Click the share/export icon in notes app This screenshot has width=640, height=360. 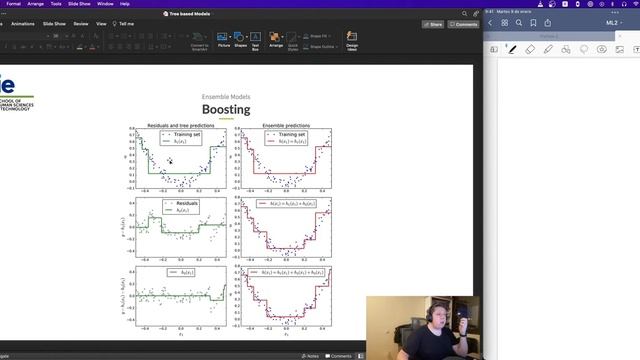(x=548, y=23)
